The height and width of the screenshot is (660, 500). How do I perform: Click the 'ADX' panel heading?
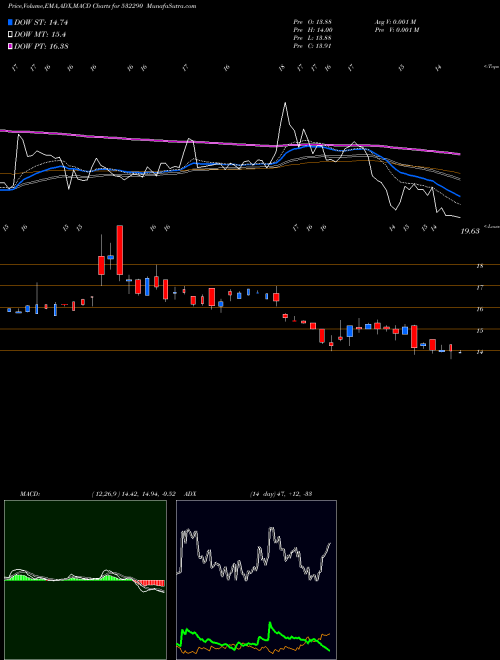(190, 494)
